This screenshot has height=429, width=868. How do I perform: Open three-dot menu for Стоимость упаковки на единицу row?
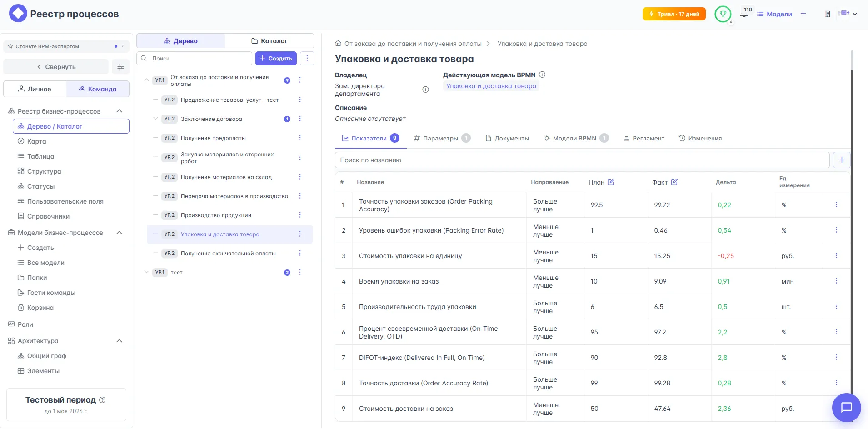click(x=836, y=256)
